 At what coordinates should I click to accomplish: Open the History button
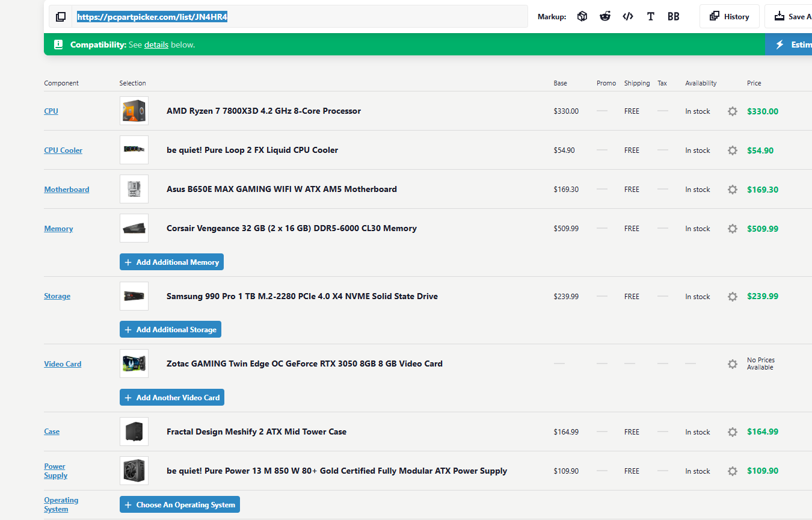click(729, 17)
